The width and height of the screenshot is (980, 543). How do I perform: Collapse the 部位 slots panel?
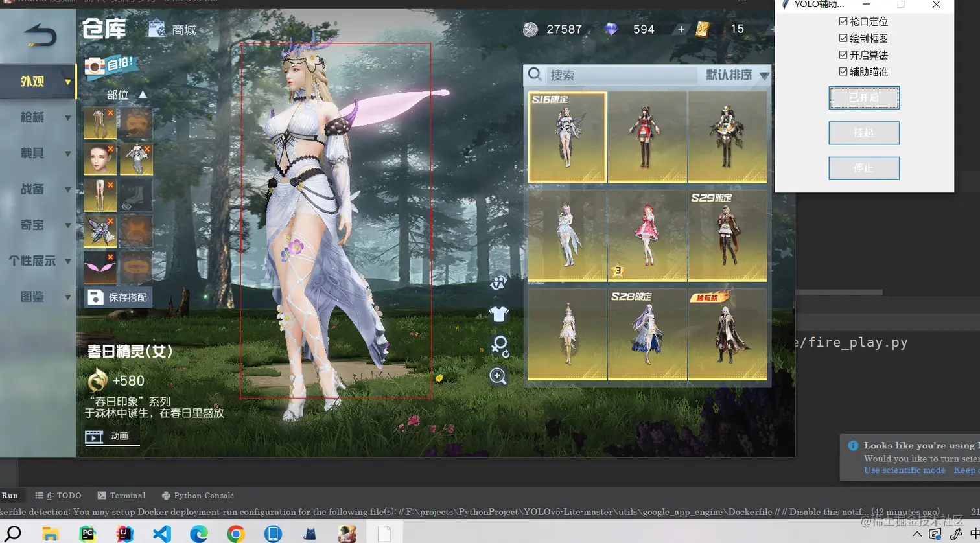pyautogui.click(x=143, y=95)
